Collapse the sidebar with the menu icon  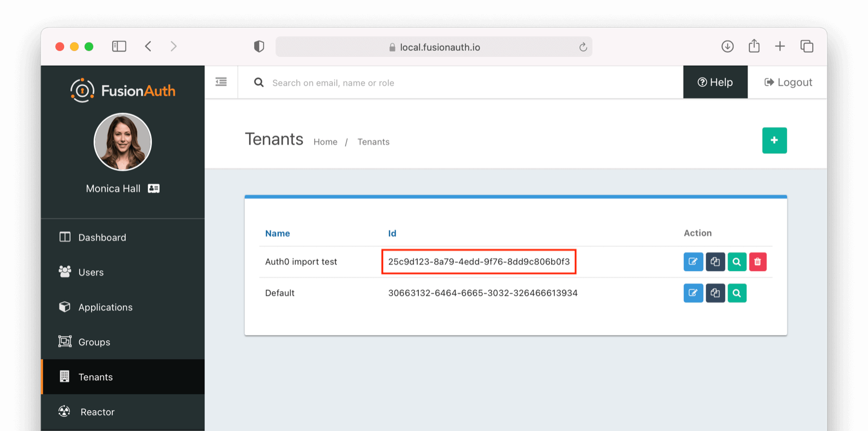tap(221, 82)
